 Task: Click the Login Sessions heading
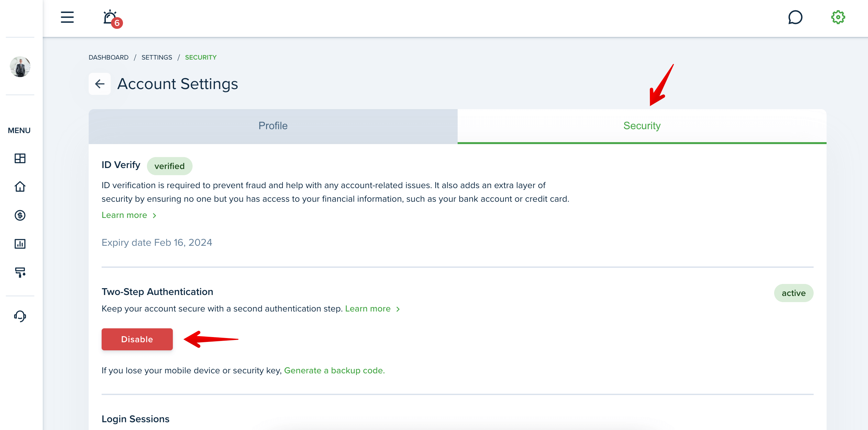coord(135,419)
